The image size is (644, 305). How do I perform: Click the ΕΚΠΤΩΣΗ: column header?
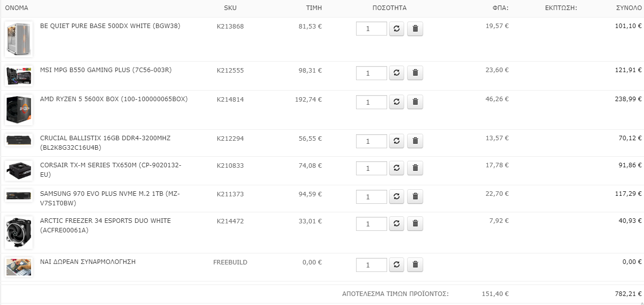(561, 8)
